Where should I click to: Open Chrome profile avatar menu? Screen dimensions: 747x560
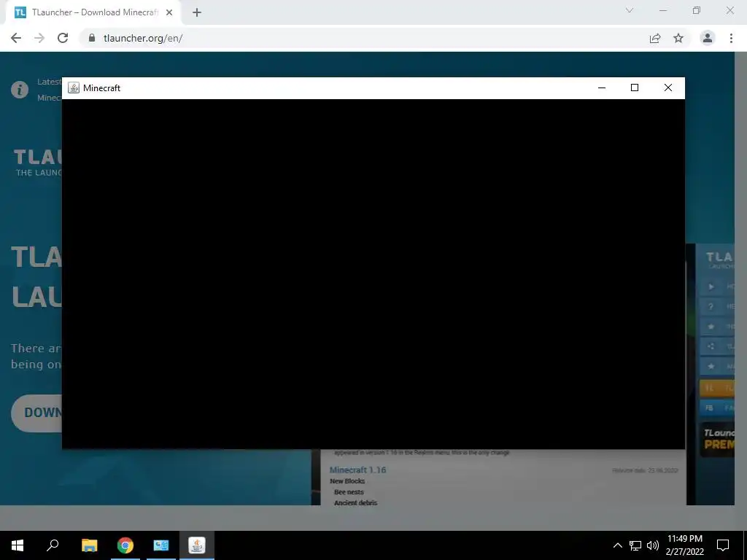click(x=708, y=38)
